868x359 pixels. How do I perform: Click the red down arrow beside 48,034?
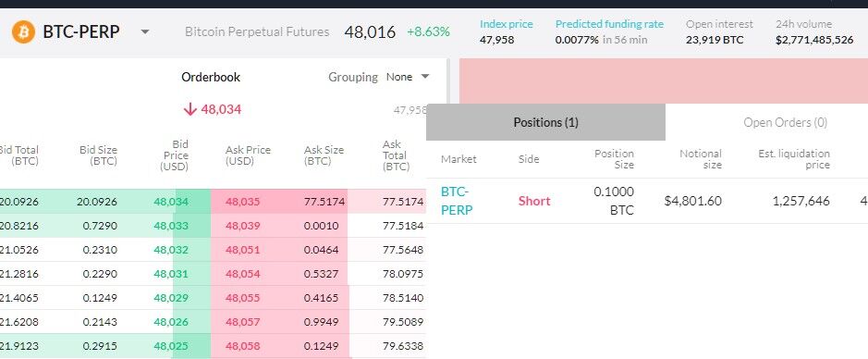coord(189,109)
